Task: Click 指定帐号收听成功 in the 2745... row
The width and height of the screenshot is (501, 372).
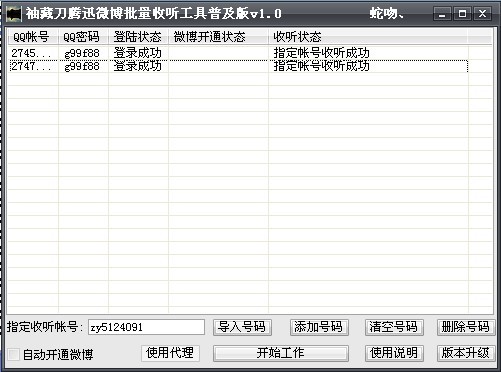Action: tap(322, 53)
